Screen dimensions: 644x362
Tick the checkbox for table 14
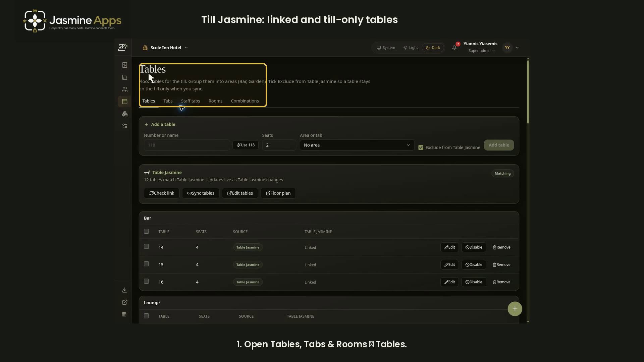146,247
